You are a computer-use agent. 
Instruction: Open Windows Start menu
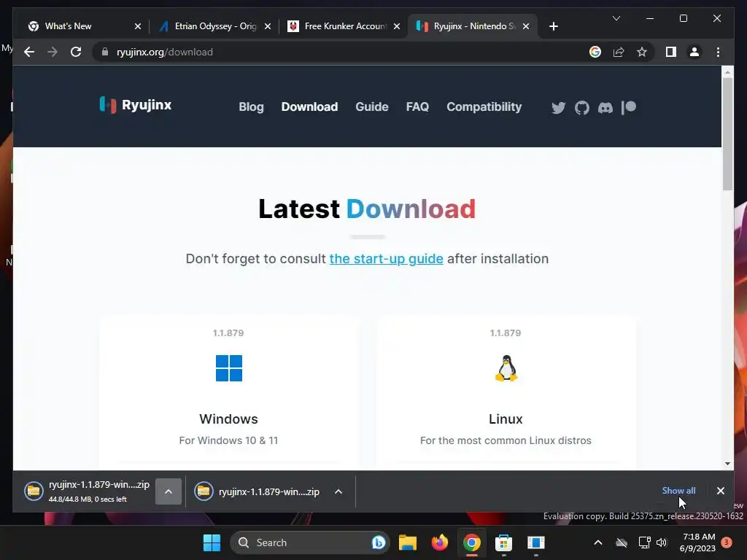coord(212,542)
